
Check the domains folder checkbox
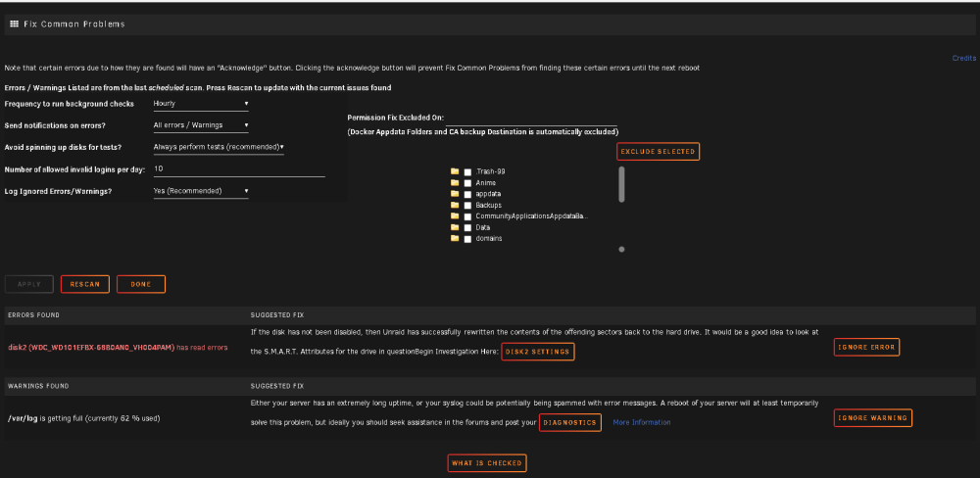click(x=467, y=239)
